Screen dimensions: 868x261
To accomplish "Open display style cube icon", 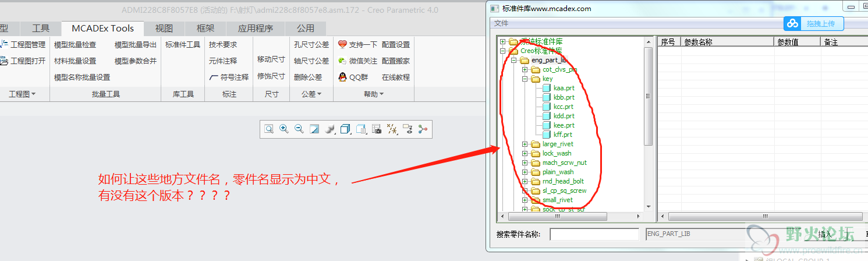I will click(x=345, y=129).
